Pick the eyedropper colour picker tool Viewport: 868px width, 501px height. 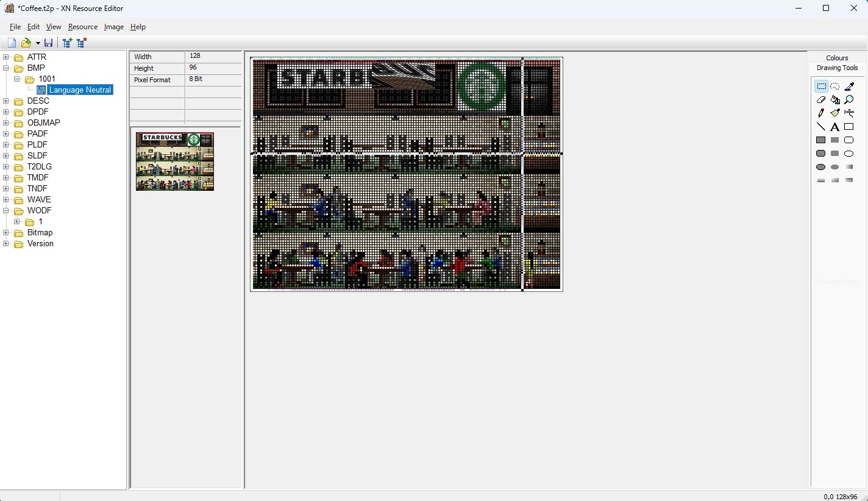(x=848, y=87)
